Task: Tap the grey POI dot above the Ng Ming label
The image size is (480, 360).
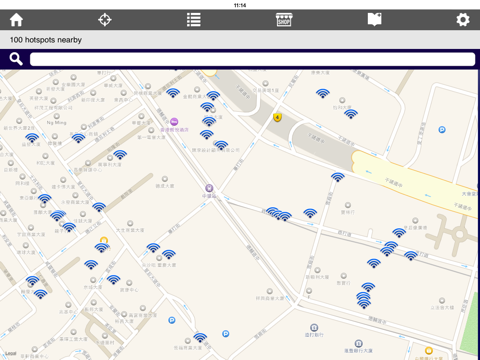Action: pyautogui.click(x=57, y=116)
